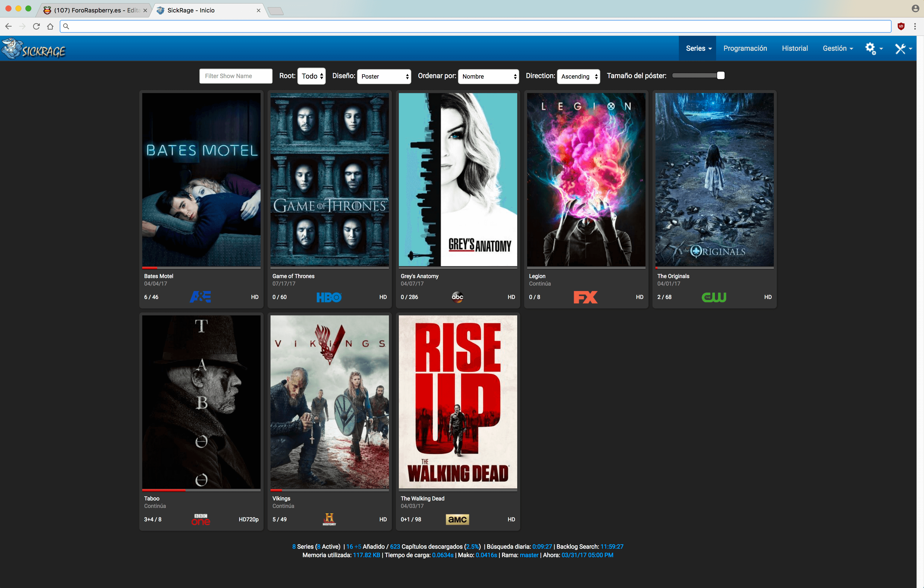Open the Historial page
924x588 pixels.
(794, 48)
